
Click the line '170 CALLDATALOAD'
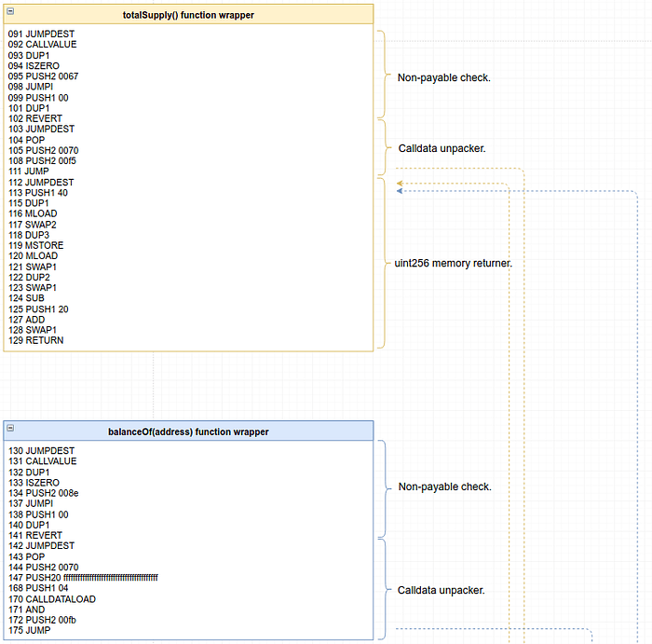pyautogui.click(x=52, y=599)
